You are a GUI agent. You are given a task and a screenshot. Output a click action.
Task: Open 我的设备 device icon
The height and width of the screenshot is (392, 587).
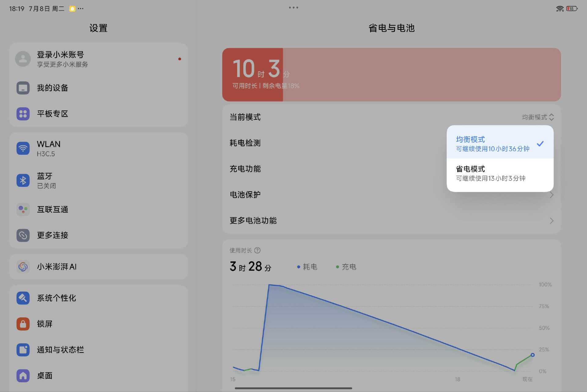23,88
